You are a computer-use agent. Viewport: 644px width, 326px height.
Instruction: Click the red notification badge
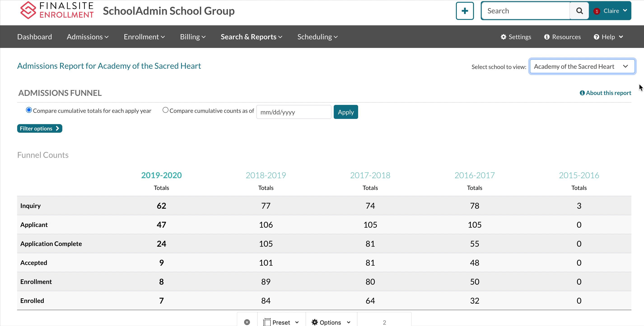coord(597,11)
